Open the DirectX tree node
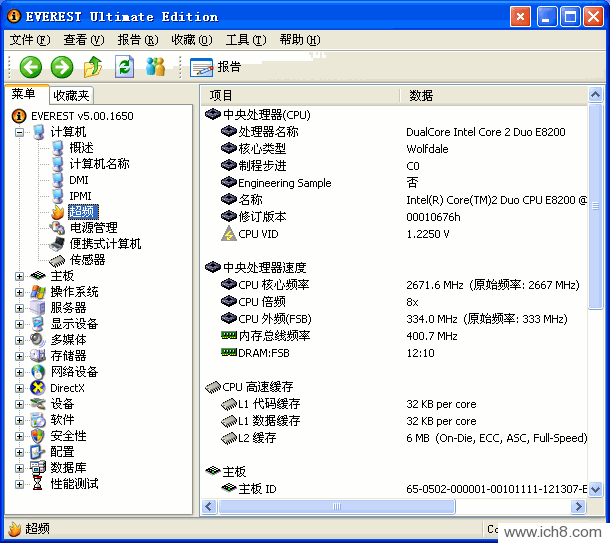The height and width of the screenshot is (543, 610). click(67, 388)
